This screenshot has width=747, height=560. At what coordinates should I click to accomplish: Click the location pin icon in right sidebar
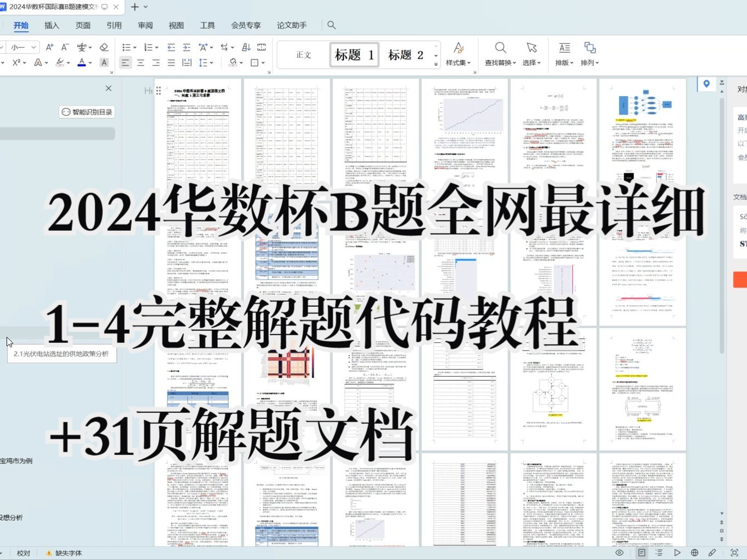707,84
